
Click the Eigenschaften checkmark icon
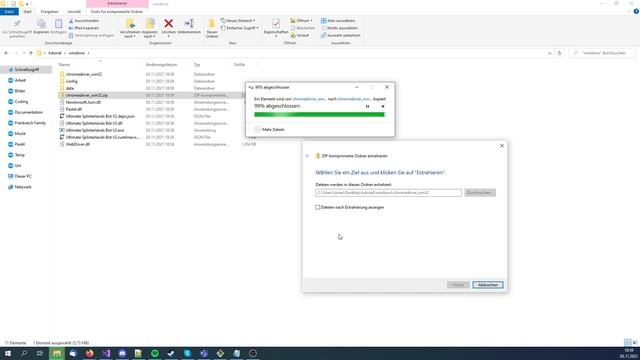click(276, 24)
